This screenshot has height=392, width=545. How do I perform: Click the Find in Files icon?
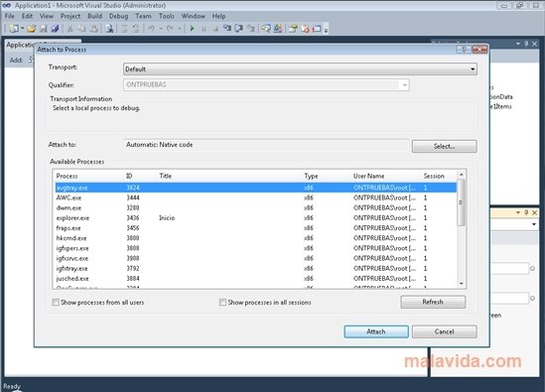109,29
